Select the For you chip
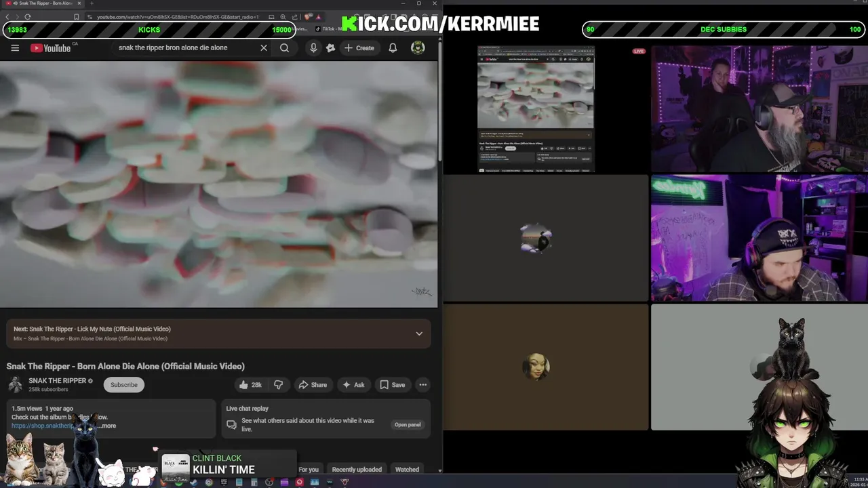 (x=309, y=470)
